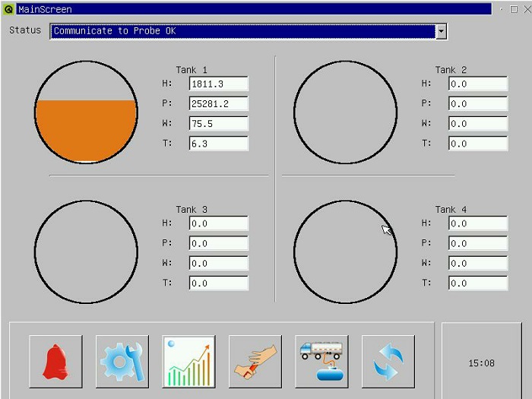The height and width of the screenshot is (399, 532).
Task: Click the 15:08 clock button
Action: [x=481, y=363]
